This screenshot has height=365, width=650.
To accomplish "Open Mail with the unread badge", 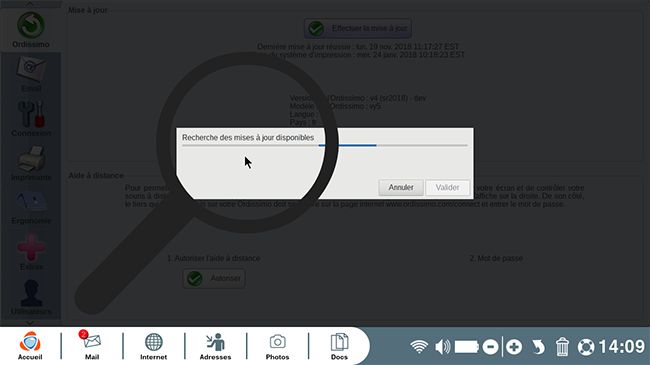I will (x=92, y=346).
